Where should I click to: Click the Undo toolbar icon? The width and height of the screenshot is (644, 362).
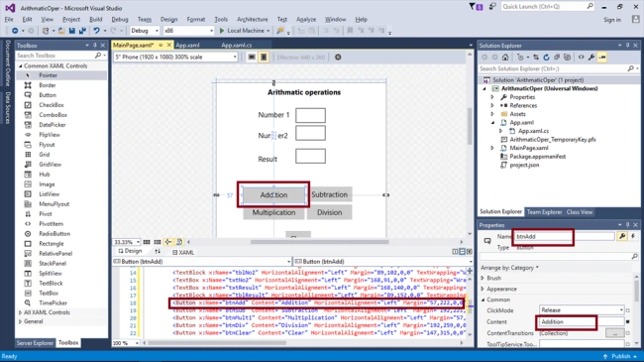click(96, 31)
